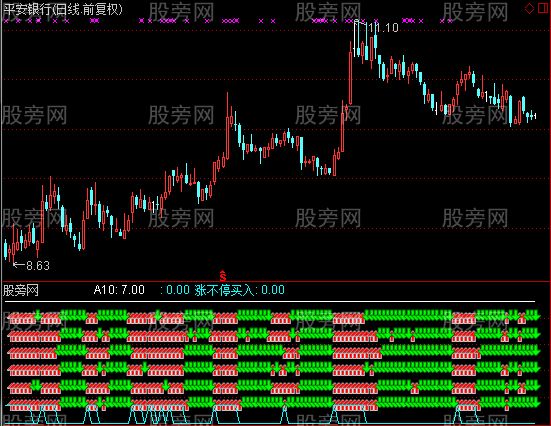
Task: Click the A10: 7.00 indicator value
Action: click(119, 290)
